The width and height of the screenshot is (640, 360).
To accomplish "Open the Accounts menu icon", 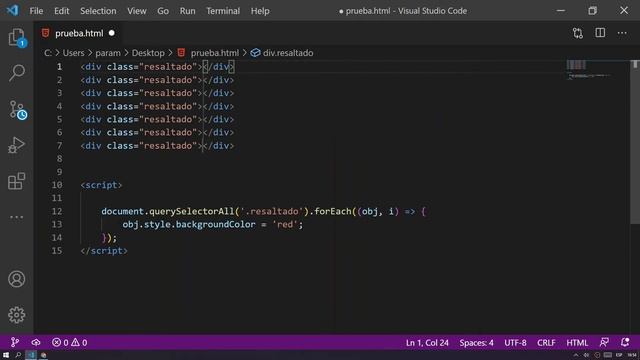I will pyautogui.click(x=17, y=279).
